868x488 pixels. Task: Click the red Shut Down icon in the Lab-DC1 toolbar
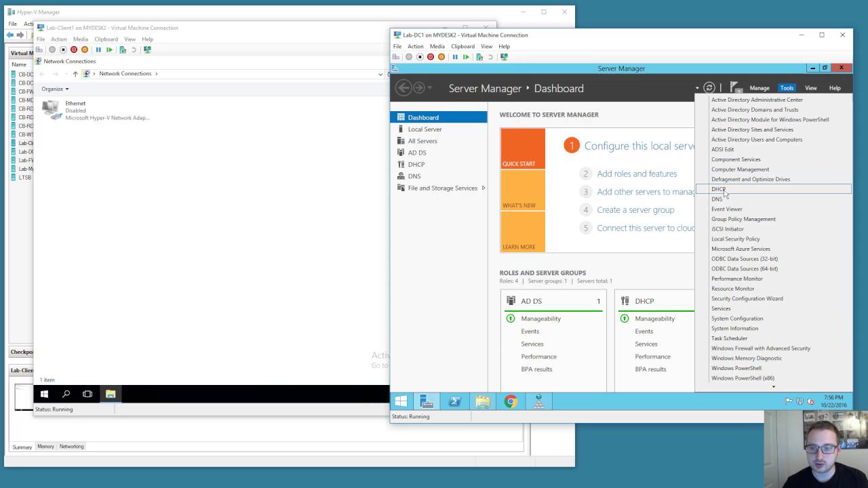(431, 57)
